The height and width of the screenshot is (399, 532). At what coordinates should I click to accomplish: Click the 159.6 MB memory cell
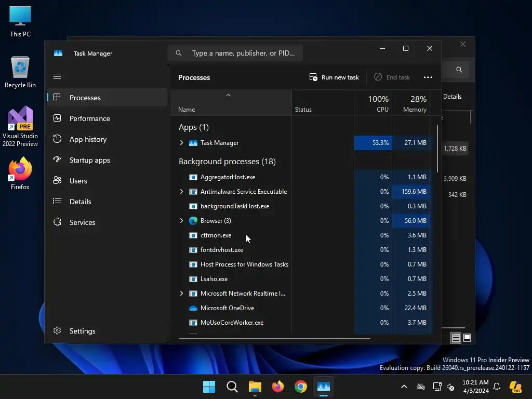tap(411, 192)
